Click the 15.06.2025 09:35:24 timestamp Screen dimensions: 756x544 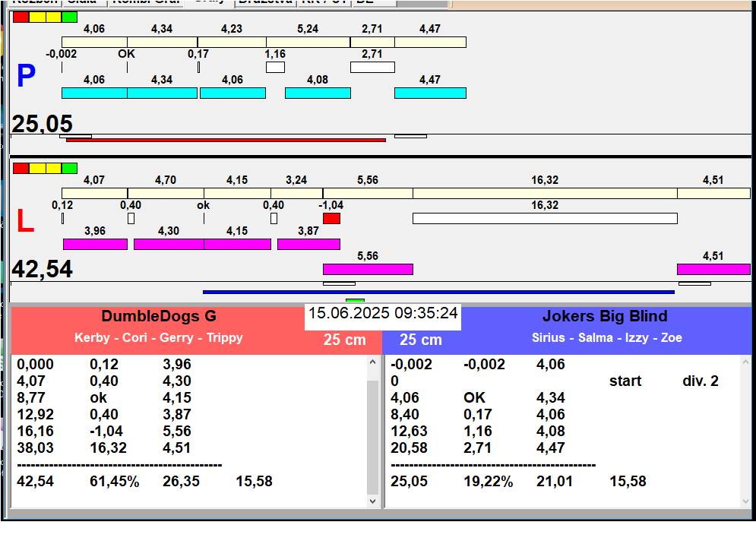pos(383,313)
